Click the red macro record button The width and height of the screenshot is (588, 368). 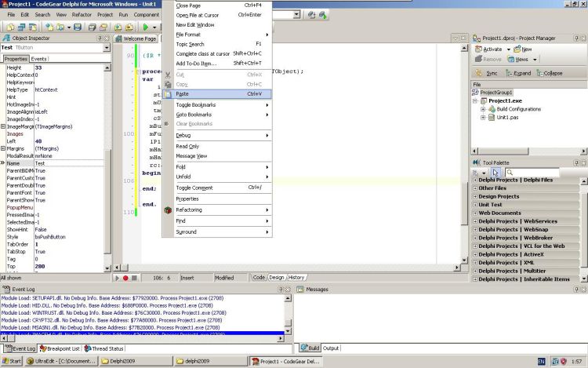[x=125, y=278]
